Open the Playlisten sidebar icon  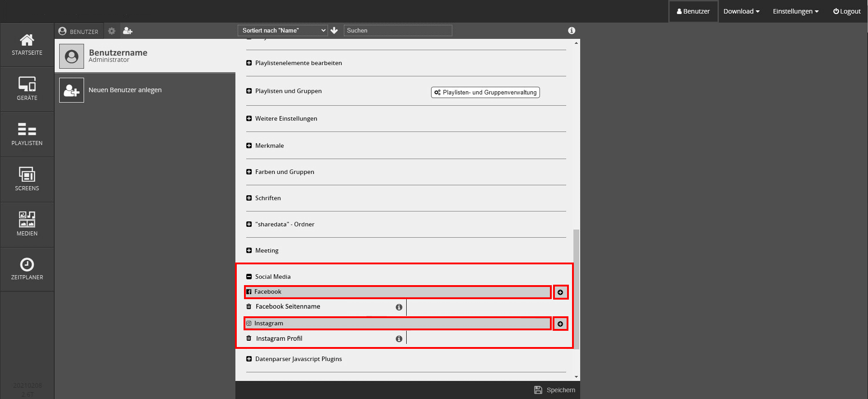click(x=27, y=134)
